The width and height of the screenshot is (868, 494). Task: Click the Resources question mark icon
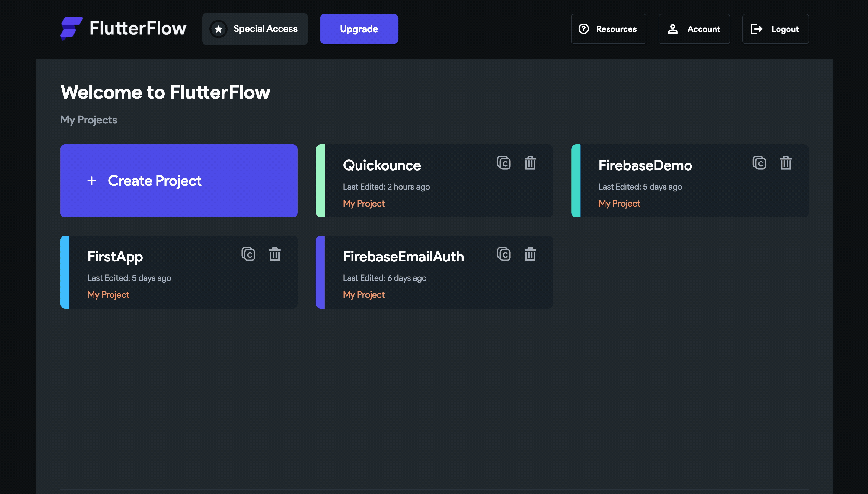click(x=583, y=29)
